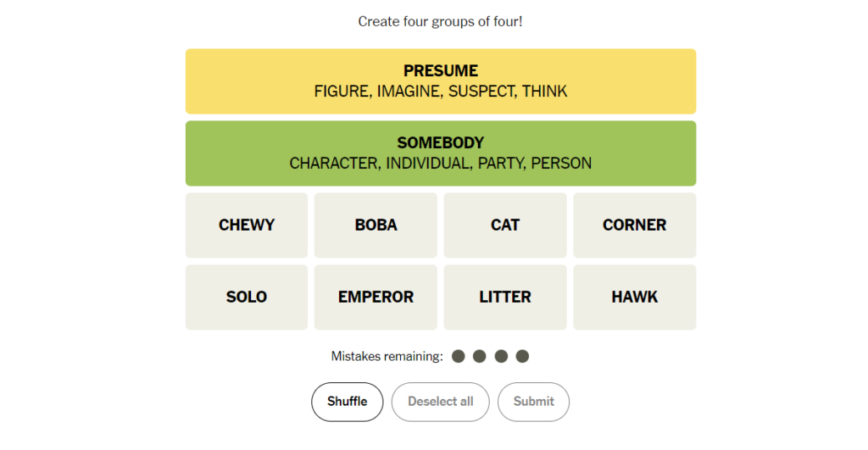Image resolution: width=868 pixels, height=450 pixels.
Task: Choose the HAWK word tile
Action: [634, 297]
